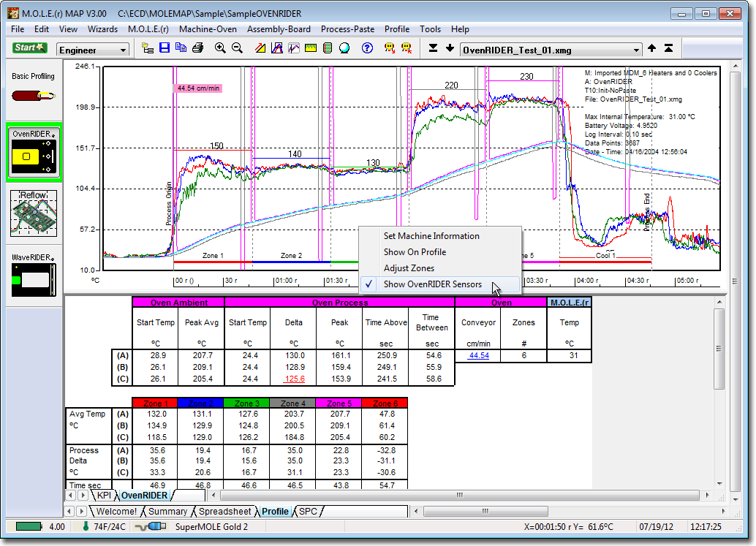
Task: Choose Show On Profile in context menu
Action: (x=440, y=252)
